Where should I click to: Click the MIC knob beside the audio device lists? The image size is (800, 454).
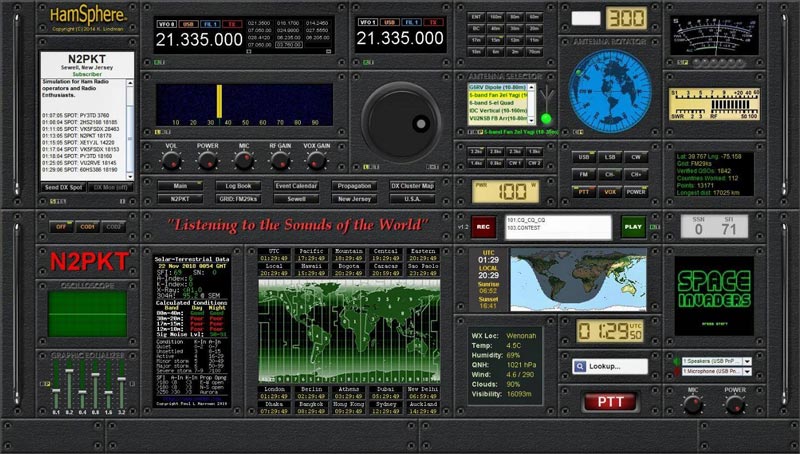(693, 405)
